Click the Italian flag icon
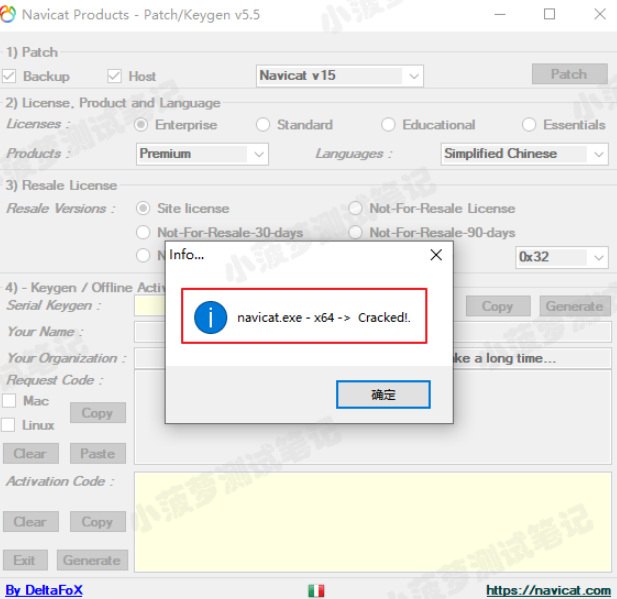 [x=316, y=590]
